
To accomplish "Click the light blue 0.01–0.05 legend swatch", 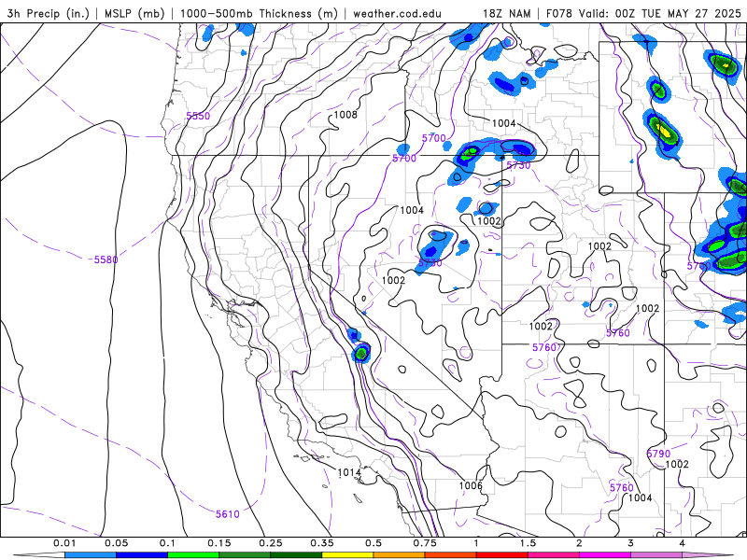I will point(91,555).
